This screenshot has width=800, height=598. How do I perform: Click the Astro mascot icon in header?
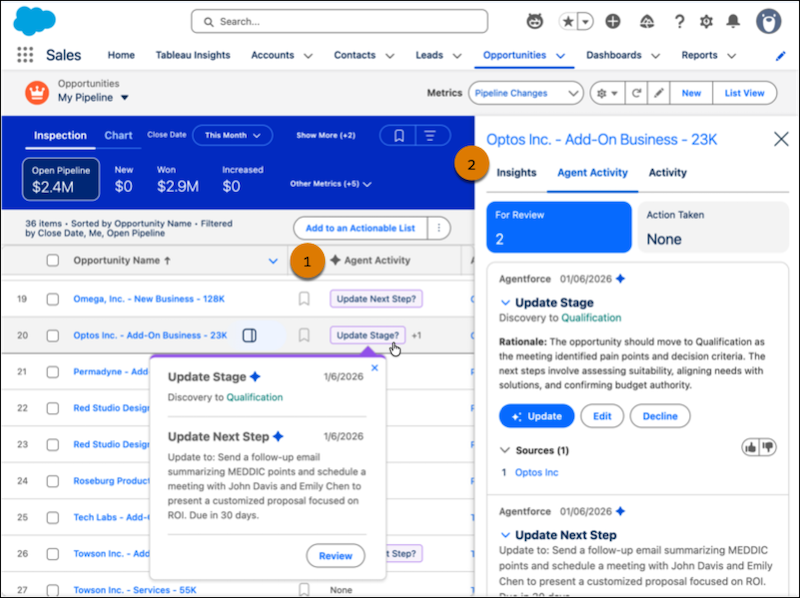(x=535, y=21)
